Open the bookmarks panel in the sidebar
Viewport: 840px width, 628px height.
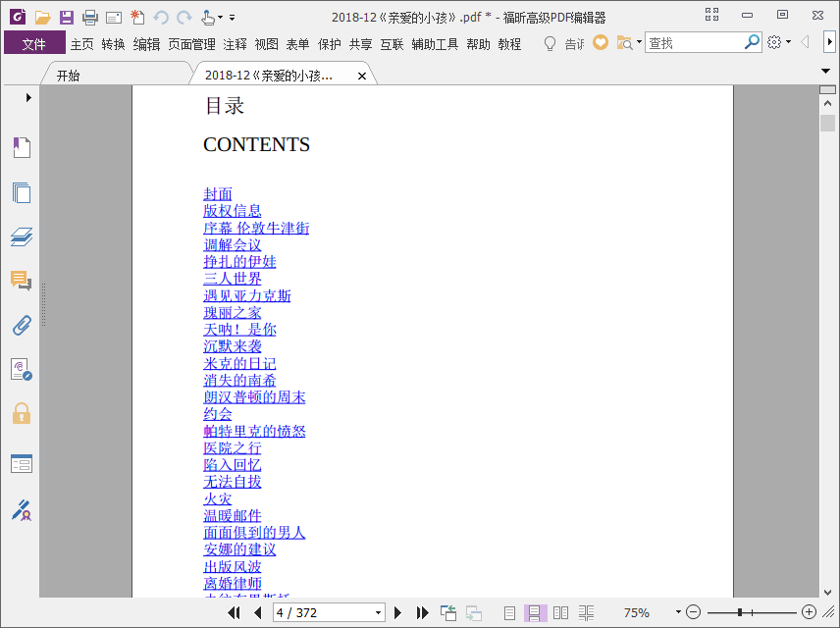22,147
